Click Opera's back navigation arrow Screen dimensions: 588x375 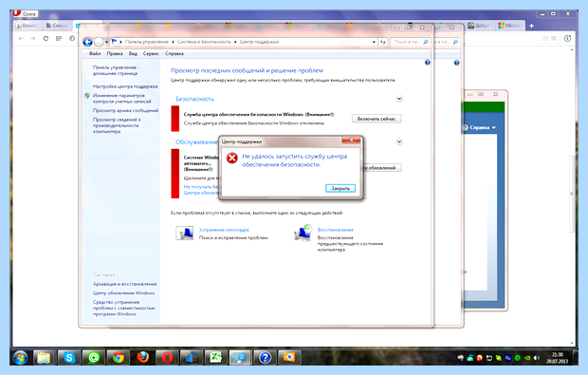coord(21,38)
